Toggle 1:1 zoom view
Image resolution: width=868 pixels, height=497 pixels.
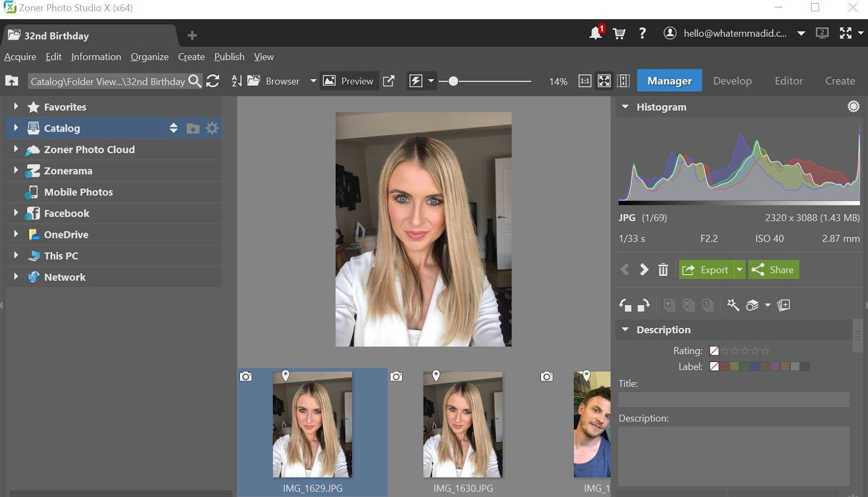point(585,81)
